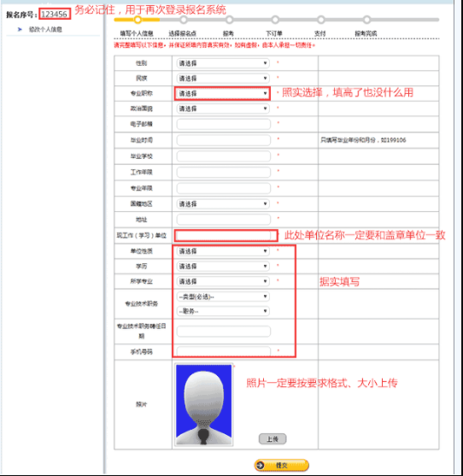Image resolution: width=463 pixels, height=476 pixels.
Task: Click the 报考 progress step circle
Action: (230, 20)
